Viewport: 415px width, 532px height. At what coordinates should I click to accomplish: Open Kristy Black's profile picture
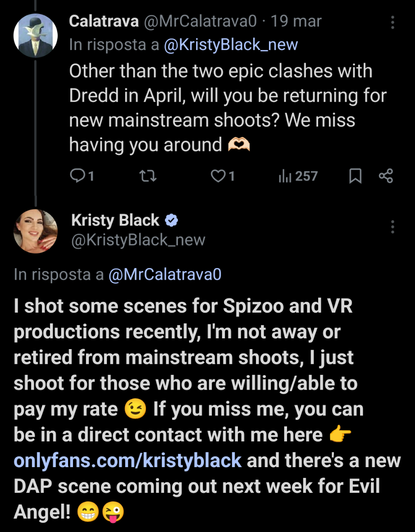35,231
